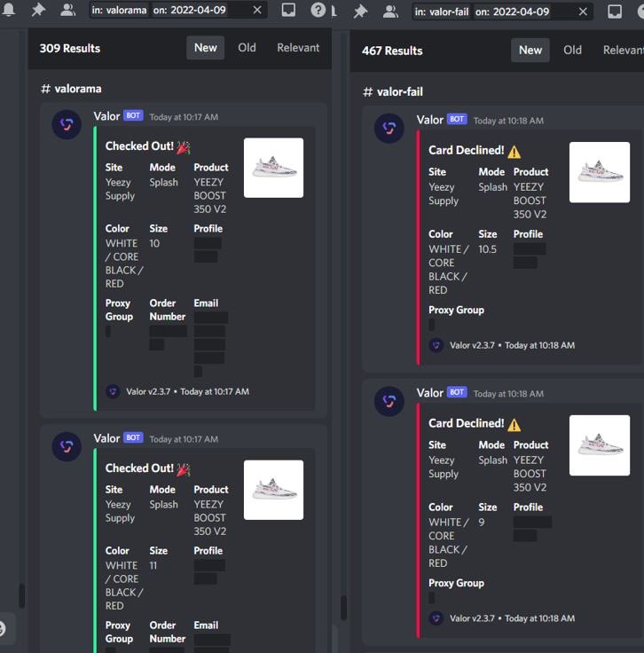Select Relevant tab in 467 Results panel

coord(624,51)
